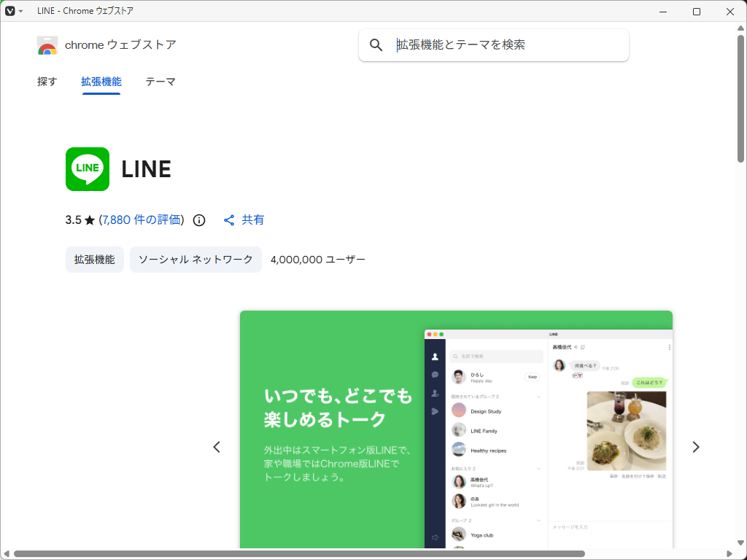Switch to the 拡張機能 tab
Viewport: 747px width, 560px height.
pos(101,82)
